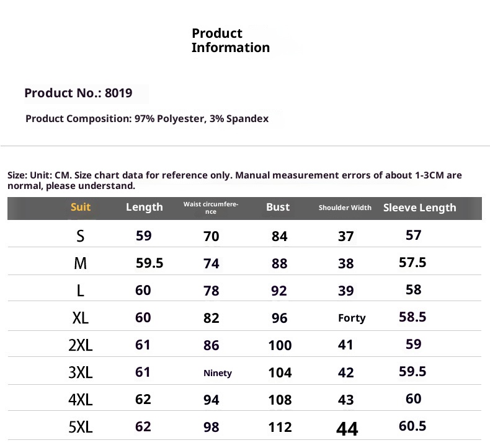The height and width of the screenshot is (448, 490).
Task: Click the orange Suit column header
Action: (x=81, y=207)
